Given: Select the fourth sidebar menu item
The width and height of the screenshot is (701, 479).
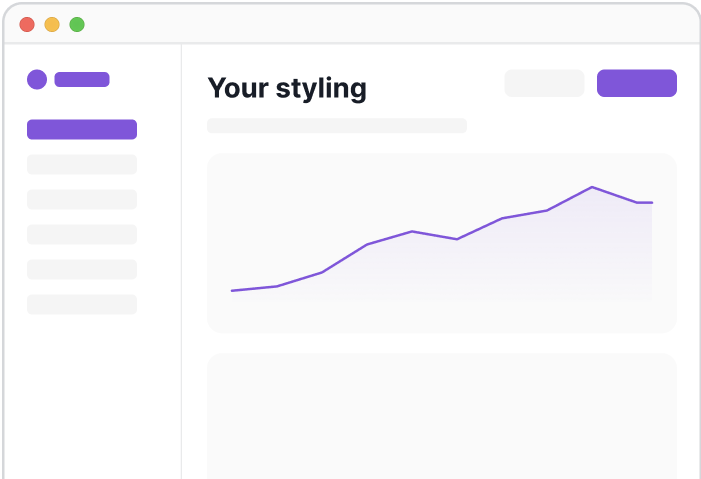Looking at the screenshot, I should coord(82,234).
